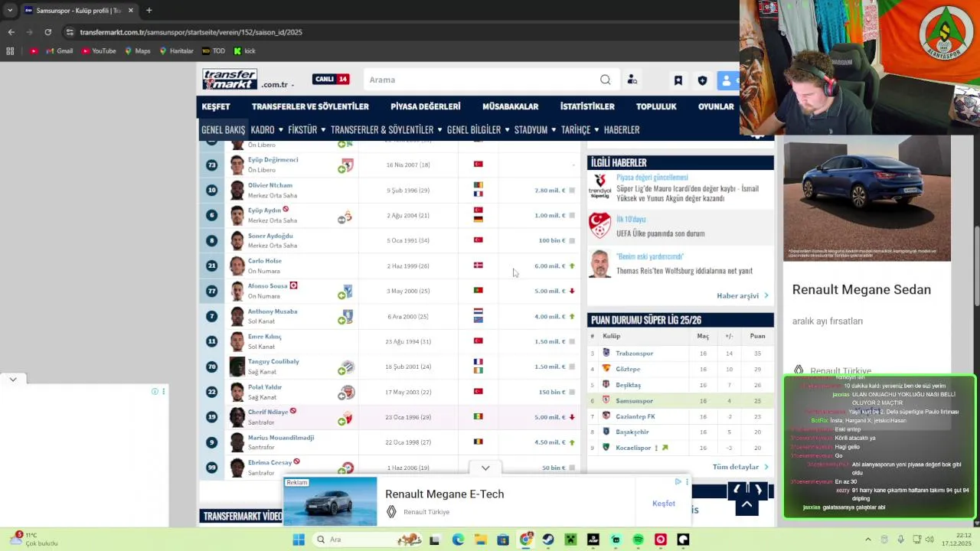This screenshot has width=980, height=551.
Task: Click Eyüp Değirmenci's club transfer icon
Action: click(x=348, y=165)
